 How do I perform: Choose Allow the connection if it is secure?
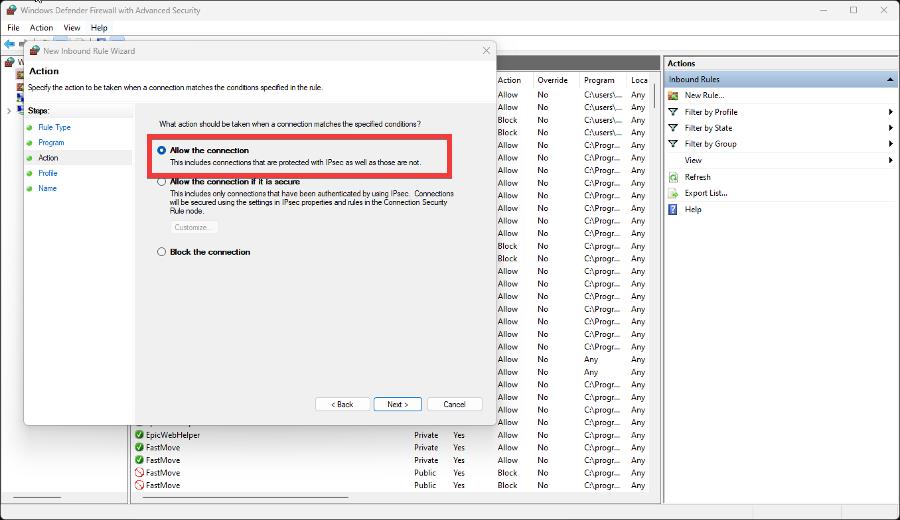[x=161, y=181]
